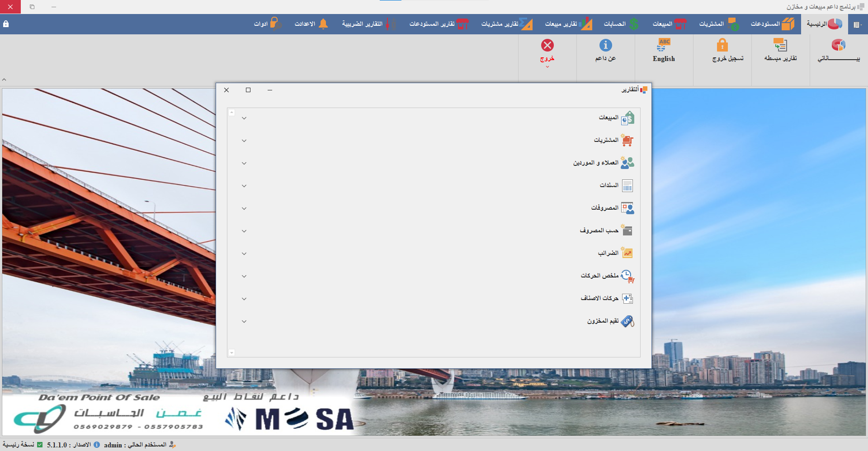Open Simplified Reports (تقارير مبسطه) icon
868x451 pixels.
(x=780, y=46)
